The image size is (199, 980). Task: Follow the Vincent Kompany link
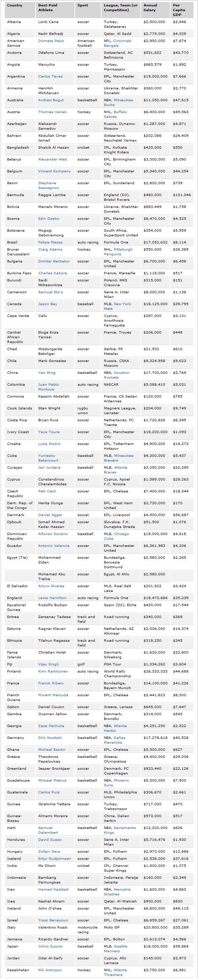coord(54,171)
